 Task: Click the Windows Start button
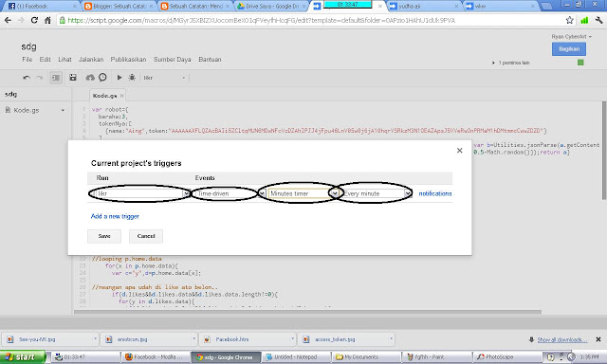(x=23, y=357)
